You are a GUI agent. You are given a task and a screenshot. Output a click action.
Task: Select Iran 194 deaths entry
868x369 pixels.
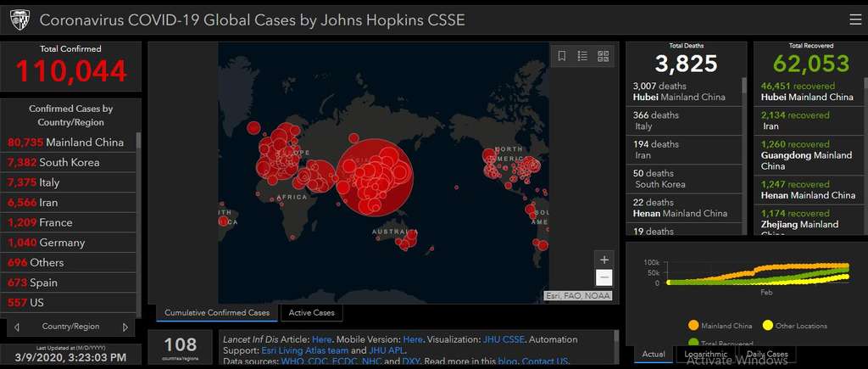pyautogui.click(x=684, y=149)
